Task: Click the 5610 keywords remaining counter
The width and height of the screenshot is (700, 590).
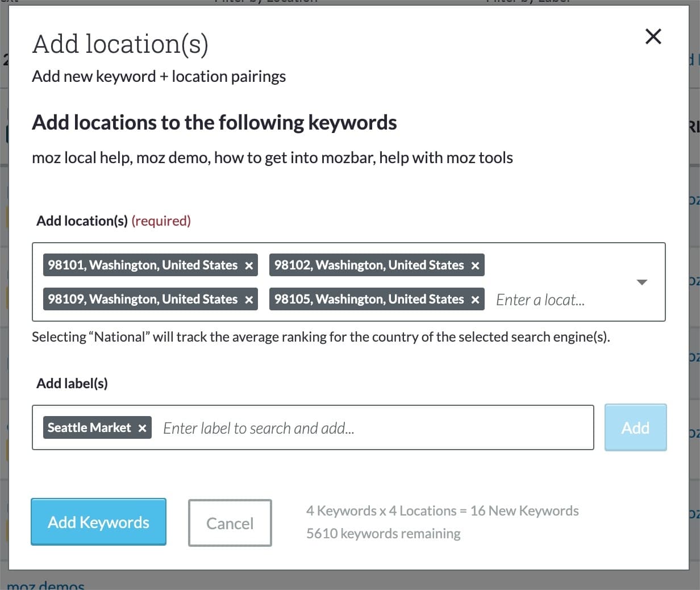Action: (384, 533)
